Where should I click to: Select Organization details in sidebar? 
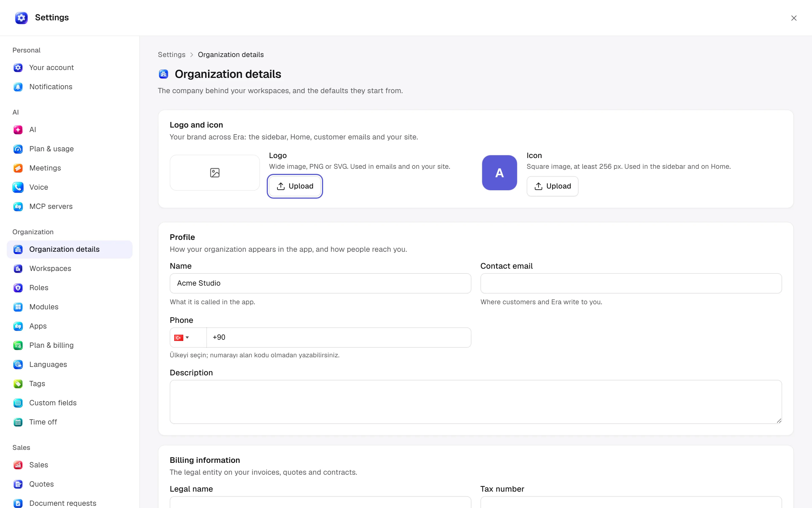[x=69, y=249]
